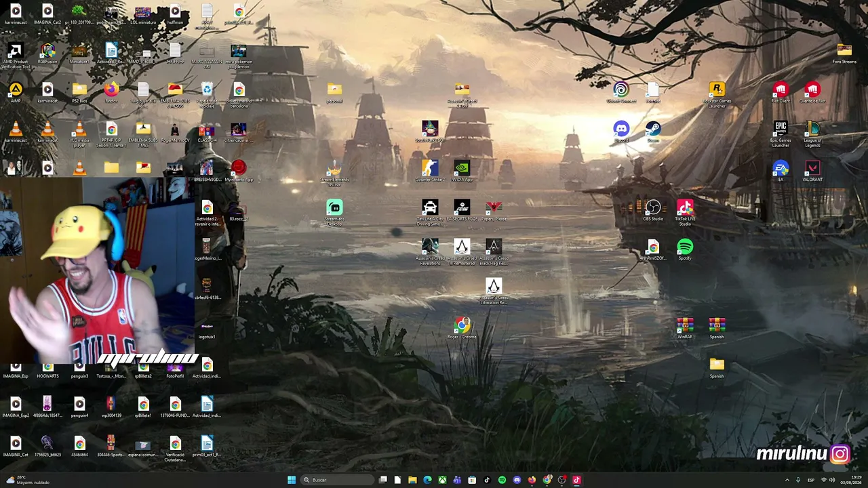This screenshot has width=868, height=488.
Task: Select the Steam desktop shortcut
Action: (653, 132)
